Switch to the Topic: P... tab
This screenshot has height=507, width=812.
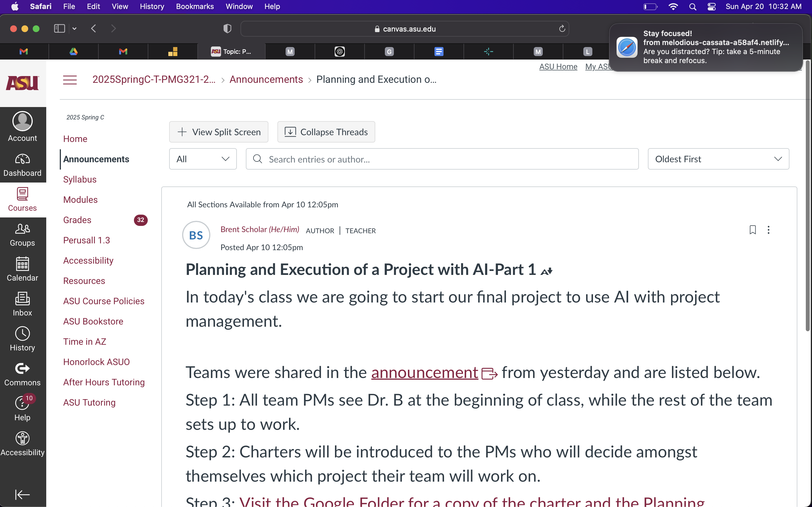(x=231, y=51)
